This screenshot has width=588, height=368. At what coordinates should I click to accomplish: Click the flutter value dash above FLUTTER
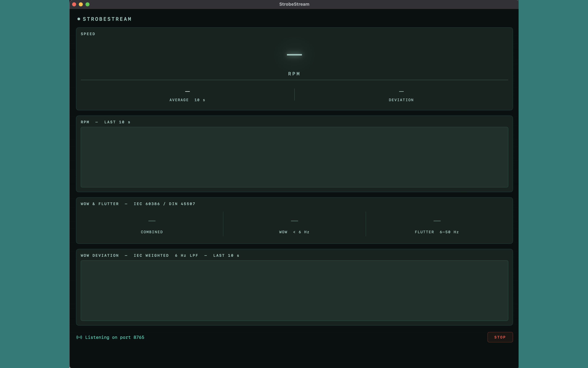(437, 221)
